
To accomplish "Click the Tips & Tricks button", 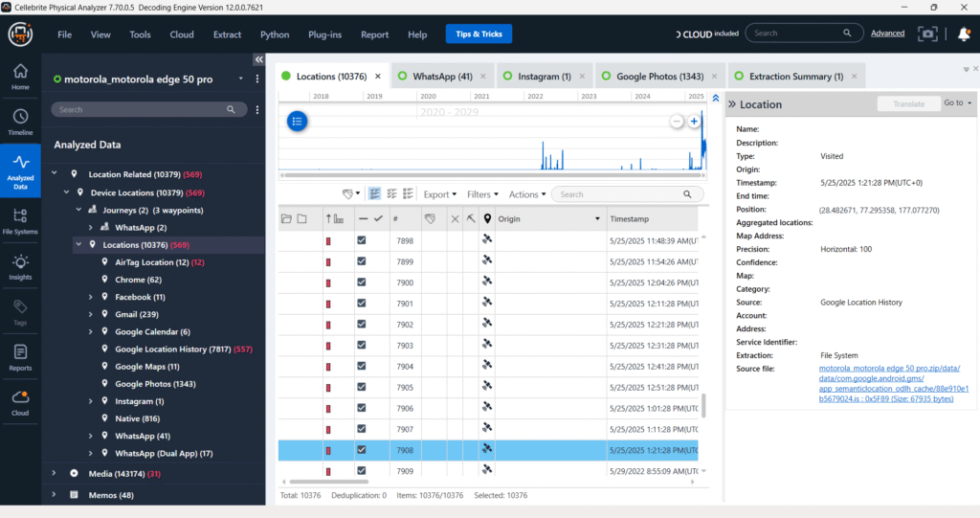I will (x=479, y=34).
